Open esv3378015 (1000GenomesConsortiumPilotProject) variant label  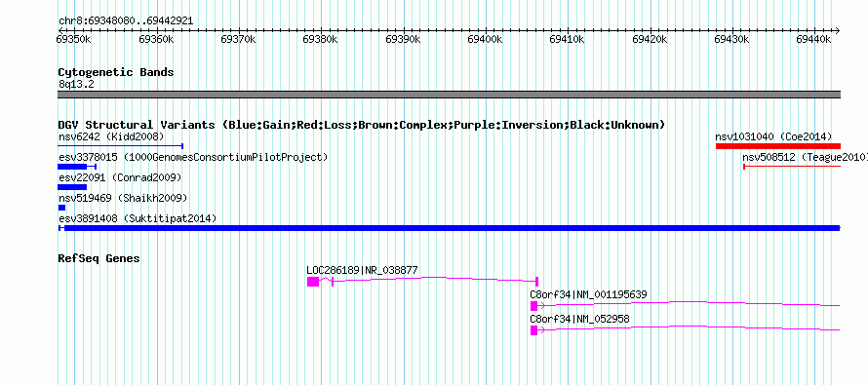(193, 157)
